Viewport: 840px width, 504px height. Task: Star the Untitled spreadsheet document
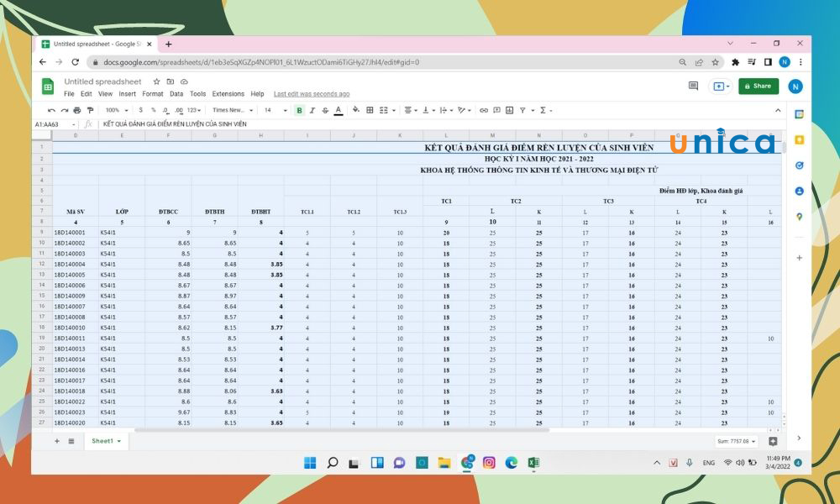coord(156,82)
